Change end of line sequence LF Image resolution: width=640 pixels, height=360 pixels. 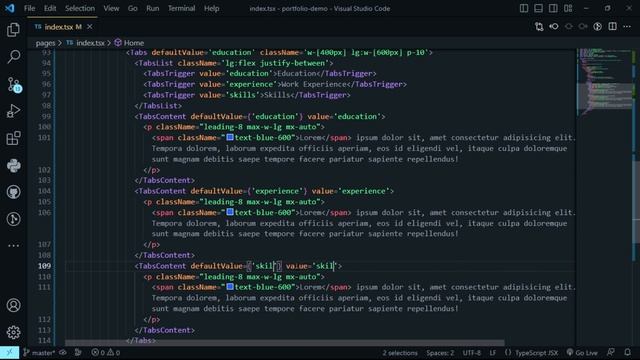click(493, 353)
